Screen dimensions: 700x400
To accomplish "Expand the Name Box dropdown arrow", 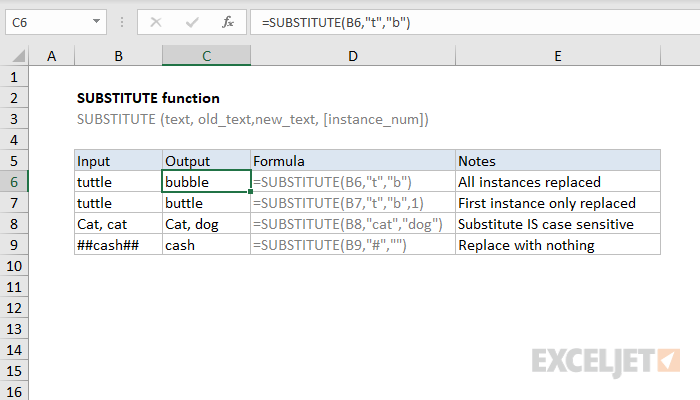I will click(x=94, y=21).
